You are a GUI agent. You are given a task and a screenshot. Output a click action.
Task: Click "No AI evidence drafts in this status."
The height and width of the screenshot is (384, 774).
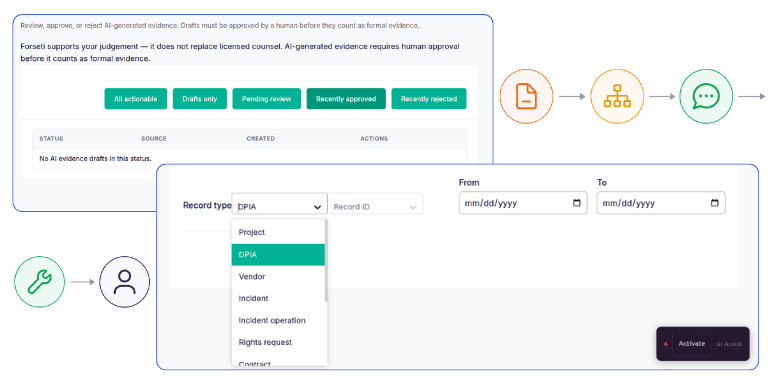[95, 158]
